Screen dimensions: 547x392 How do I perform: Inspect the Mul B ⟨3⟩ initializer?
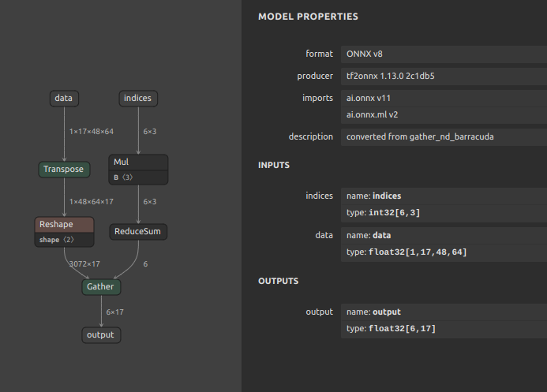138,177
